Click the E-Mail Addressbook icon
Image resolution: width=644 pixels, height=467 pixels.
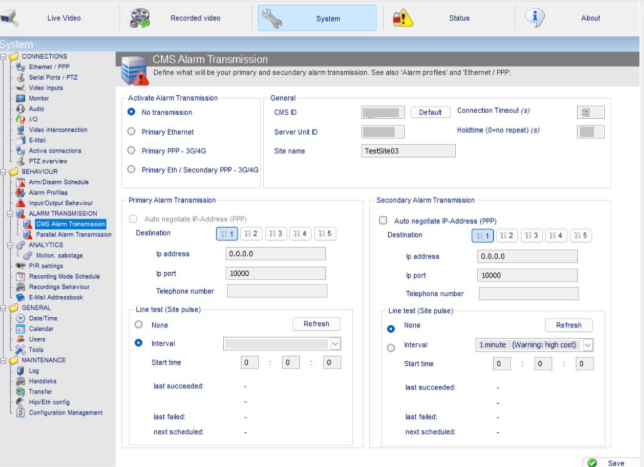(21, 297)
